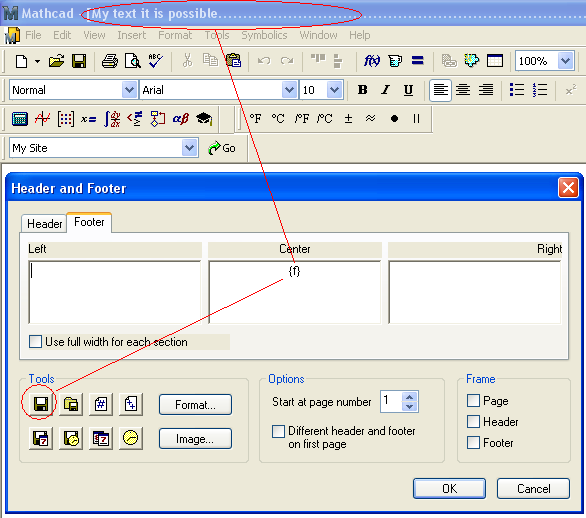Select Align Left
This screenshot has width=586, height=518.
click(x=440, y=90)
